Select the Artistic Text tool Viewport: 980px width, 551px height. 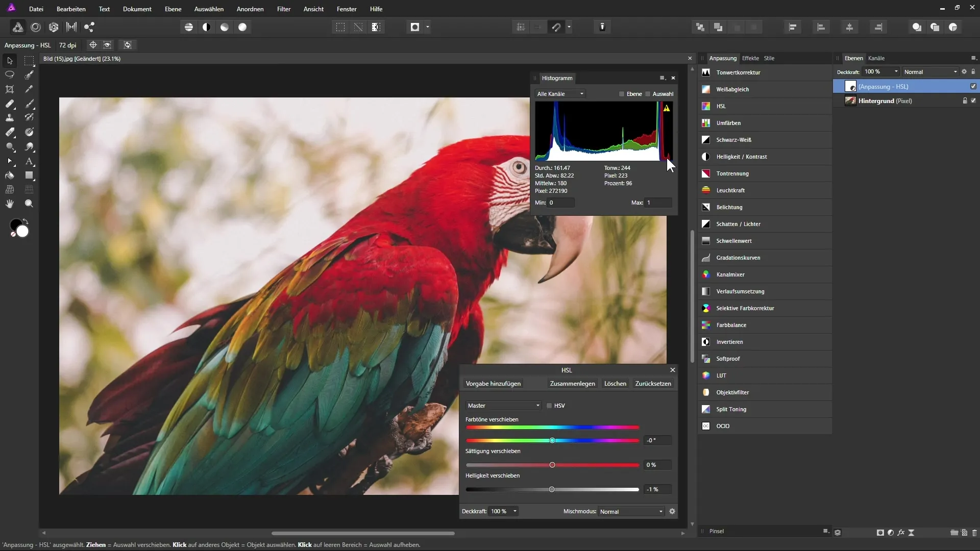29,161
